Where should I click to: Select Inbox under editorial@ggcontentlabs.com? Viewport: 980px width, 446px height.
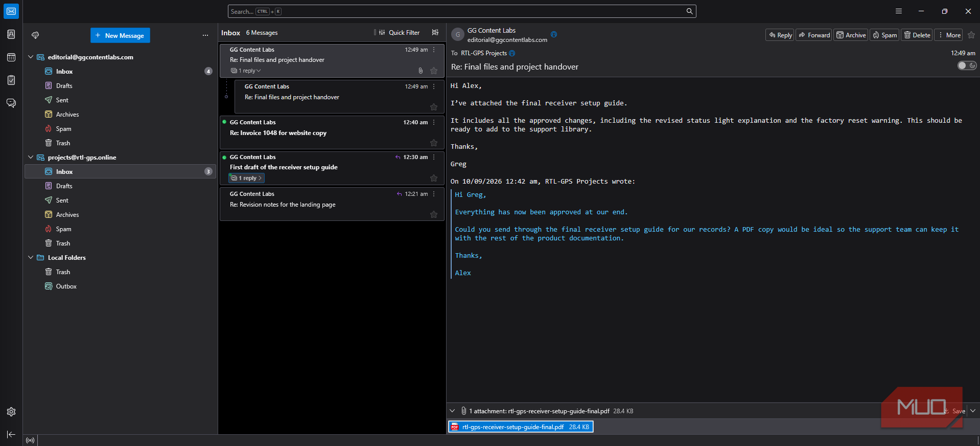(x=120, y=72)
